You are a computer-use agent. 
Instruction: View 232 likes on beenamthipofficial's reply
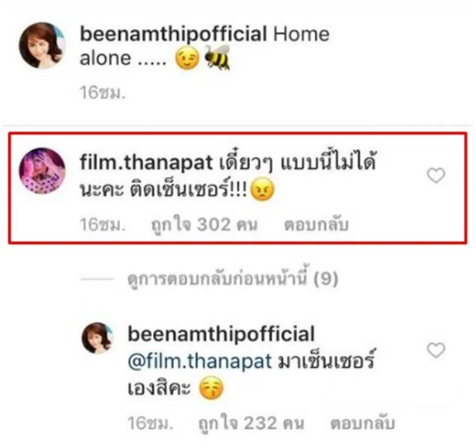[251, 423]
